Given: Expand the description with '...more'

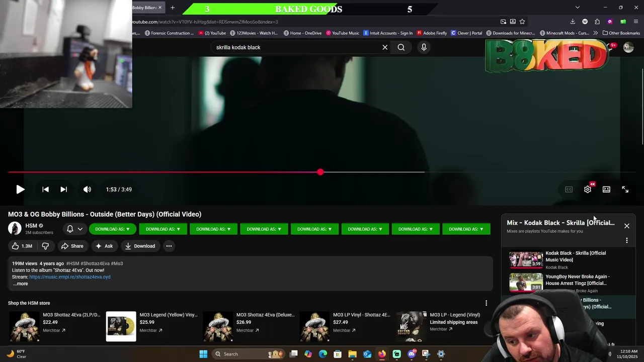Looking at the screenshot, I should [21, 284].
